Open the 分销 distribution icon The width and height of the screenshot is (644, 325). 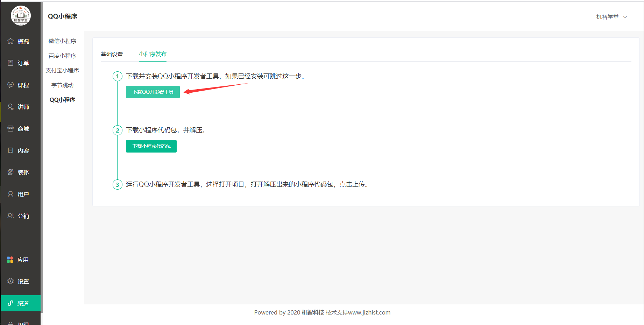[10, 216]
